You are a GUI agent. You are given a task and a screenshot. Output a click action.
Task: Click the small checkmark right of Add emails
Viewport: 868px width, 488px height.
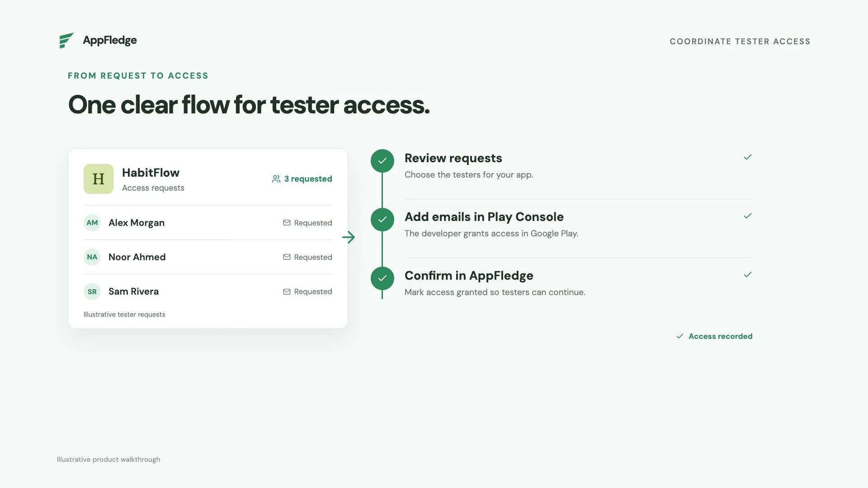tap(748, 216)
